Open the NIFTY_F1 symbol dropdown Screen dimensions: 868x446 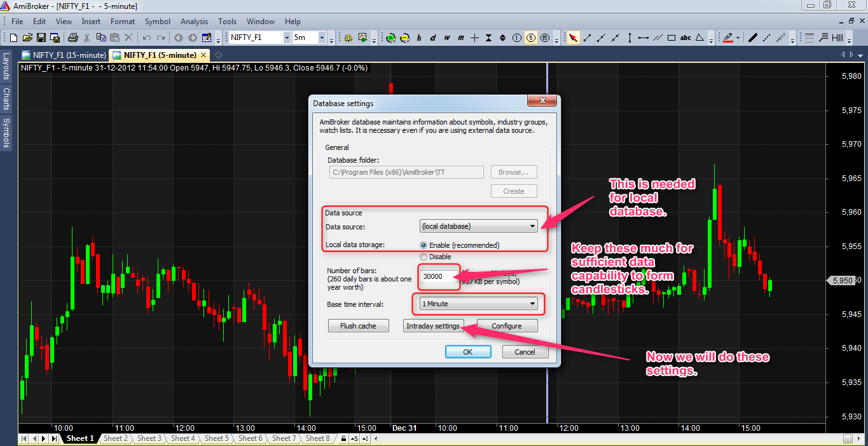click(x=286, y=37)
